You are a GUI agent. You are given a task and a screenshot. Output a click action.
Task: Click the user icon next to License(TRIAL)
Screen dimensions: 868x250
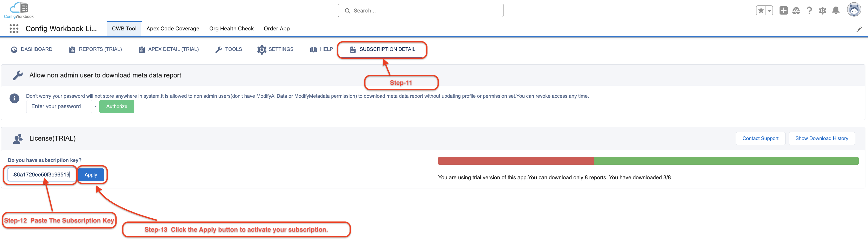(18, 139)
